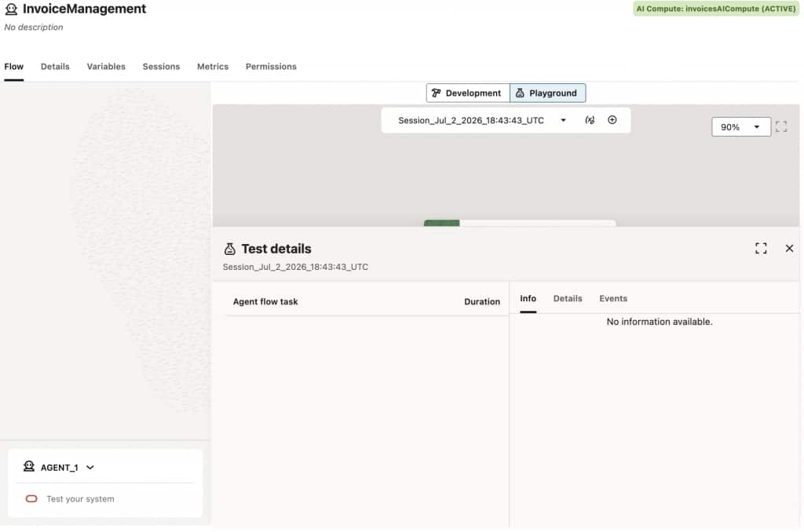Screen dimensions: 804x532
Task: Open the Variables tab
Action: coord(106,67)
